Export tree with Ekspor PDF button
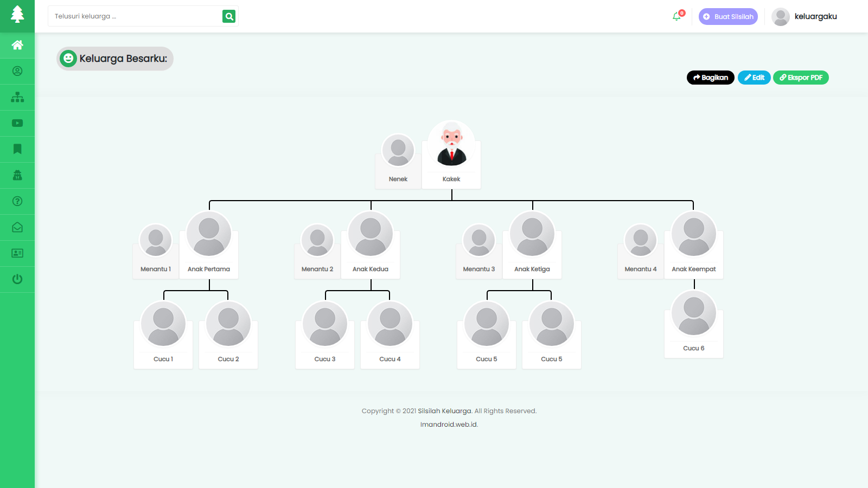The height and width of the screenshot is (488, 868). point(801,78)
